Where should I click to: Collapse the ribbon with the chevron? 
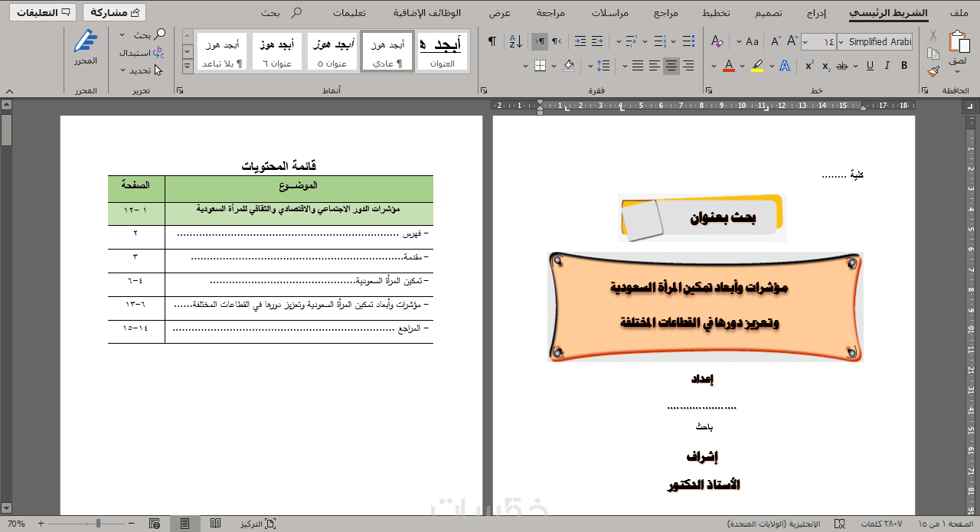(9, 90)
